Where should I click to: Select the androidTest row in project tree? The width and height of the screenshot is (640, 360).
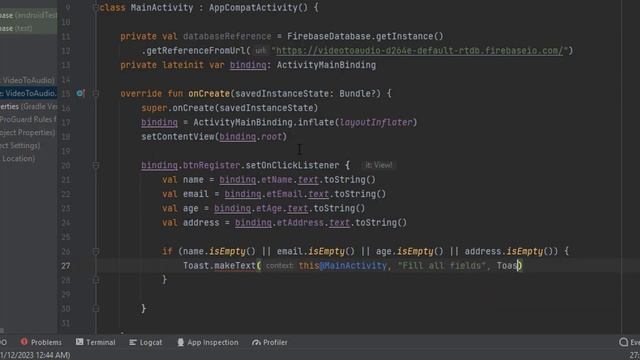tap(29, 15)
